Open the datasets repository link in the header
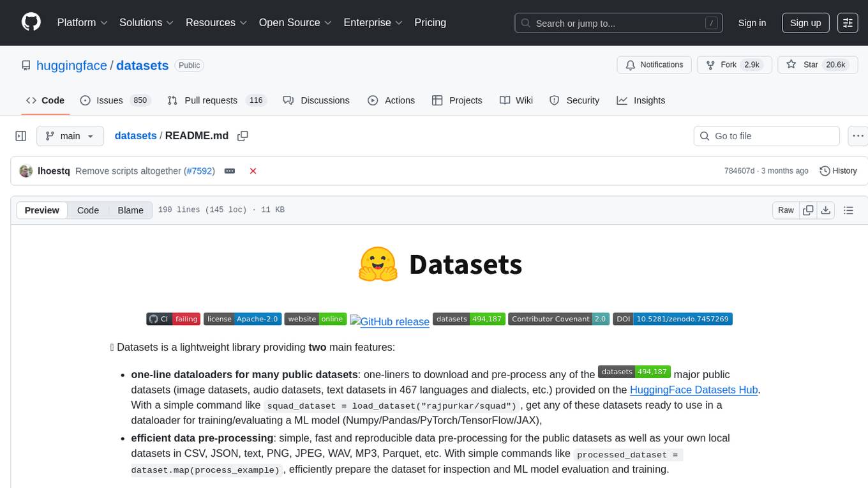 142,65
